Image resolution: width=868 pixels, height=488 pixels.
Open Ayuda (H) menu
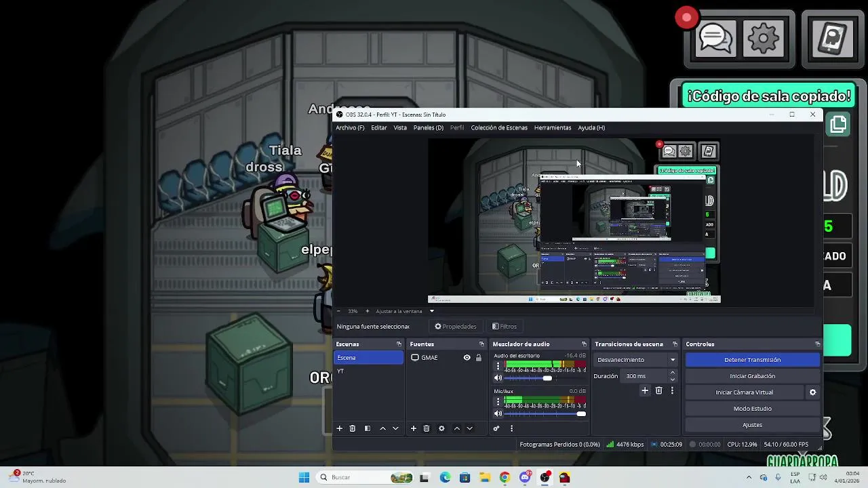591,127
